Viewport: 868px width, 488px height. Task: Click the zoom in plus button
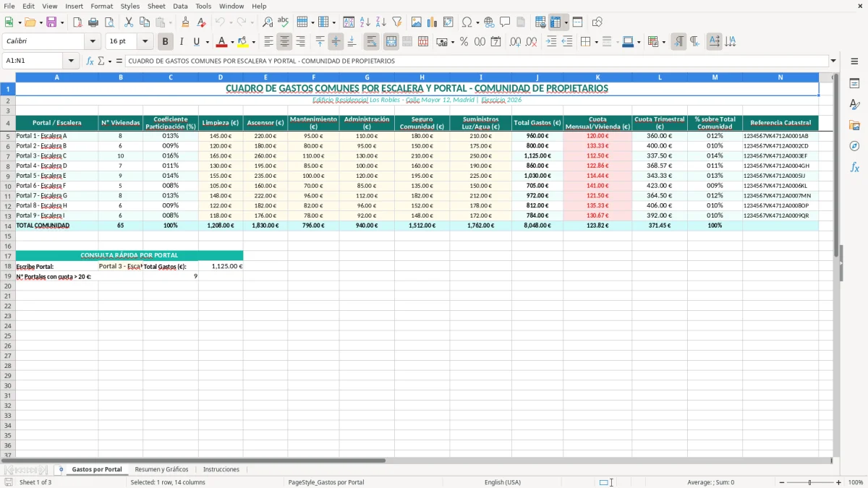(839, 482)
